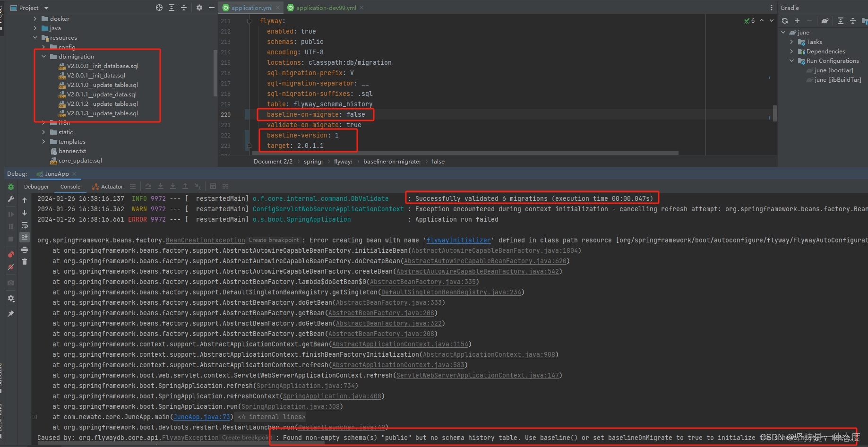The height and width of the screenshot is (447, 868).
Task: Go to next highlighted problem in editor
Action: point(772,21)
